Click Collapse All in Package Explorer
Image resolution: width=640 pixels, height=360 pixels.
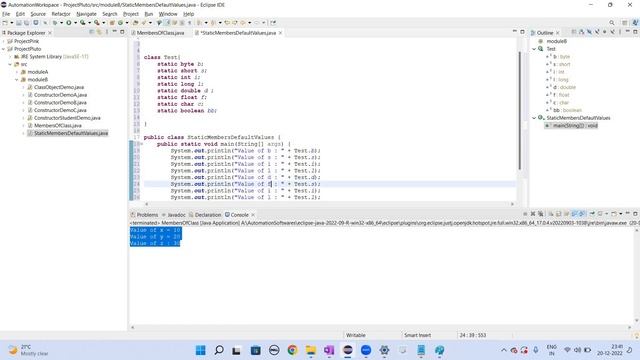[x=91, y=32]
